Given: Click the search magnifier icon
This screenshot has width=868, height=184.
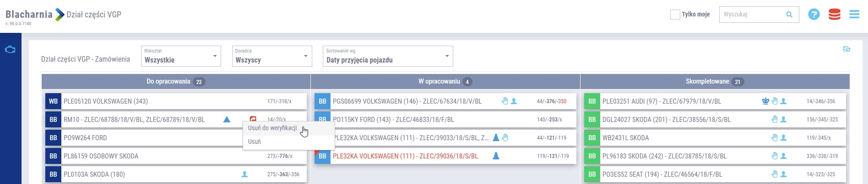Looking at the screenshot, I should [789, 15].
